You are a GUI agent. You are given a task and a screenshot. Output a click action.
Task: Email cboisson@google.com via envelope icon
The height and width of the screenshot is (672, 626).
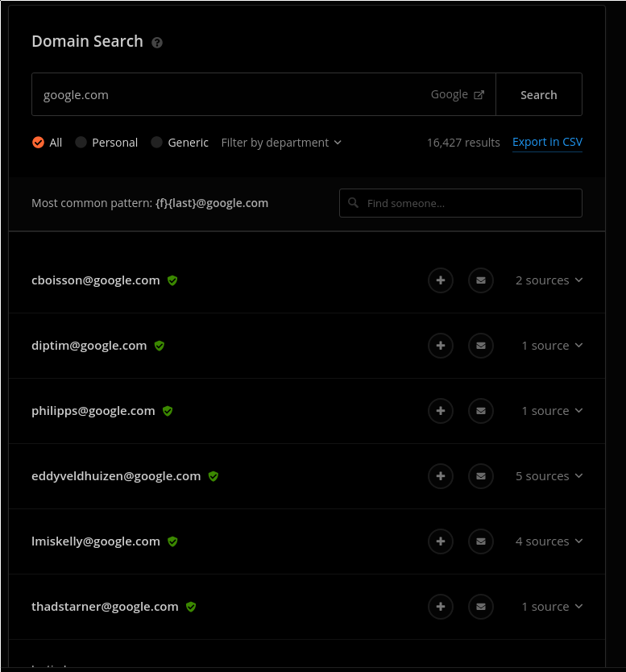point(481,280)
